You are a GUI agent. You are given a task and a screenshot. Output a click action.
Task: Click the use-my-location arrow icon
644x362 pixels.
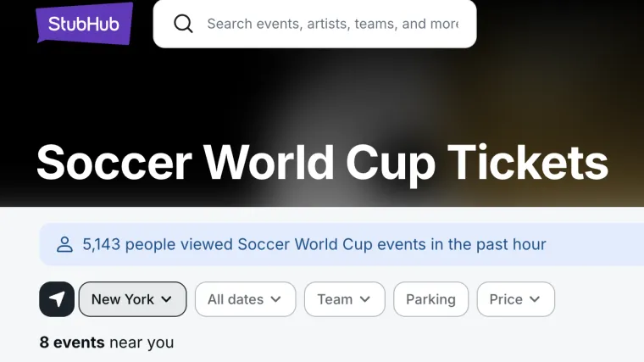tap(57, 299)
